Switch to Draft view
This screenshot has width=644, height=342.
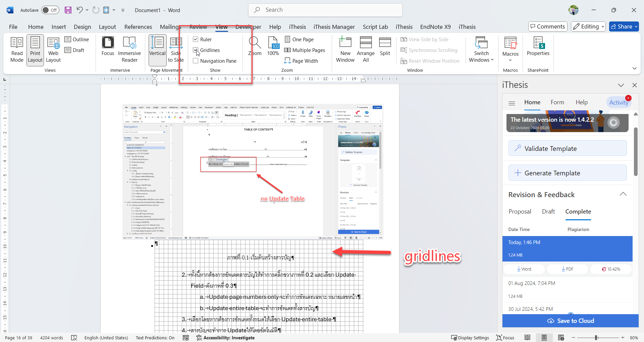click(x=74, y=50)
